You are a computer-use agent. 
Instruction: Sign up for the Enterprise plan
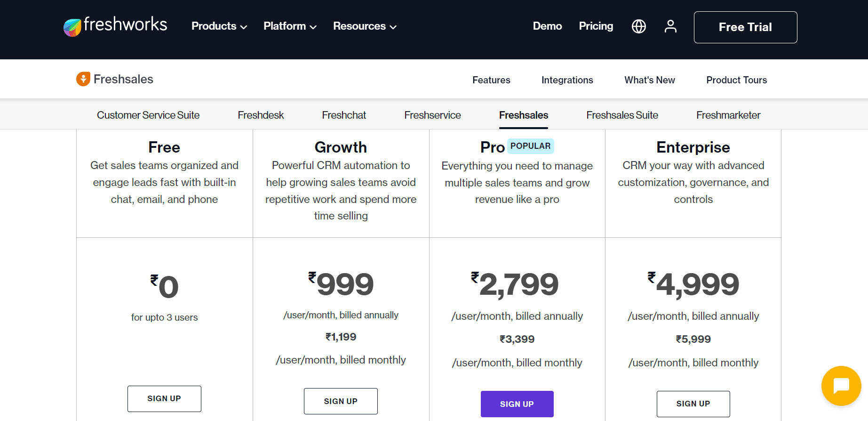(693, 404)
